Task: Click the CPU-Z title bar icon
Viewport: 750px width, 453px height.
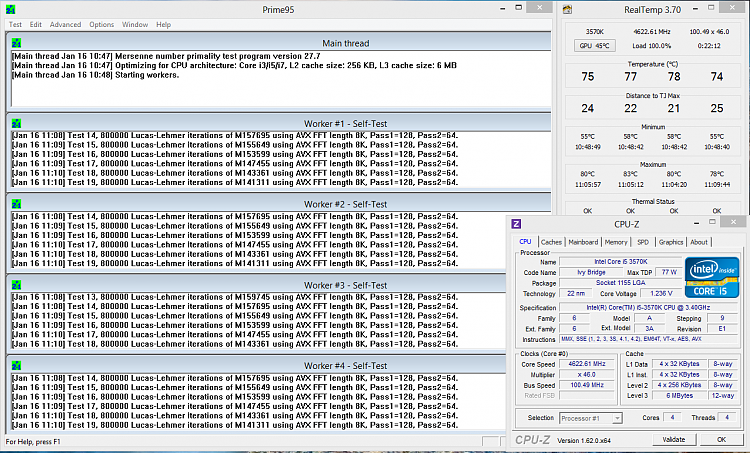Action: pos(516,224)
